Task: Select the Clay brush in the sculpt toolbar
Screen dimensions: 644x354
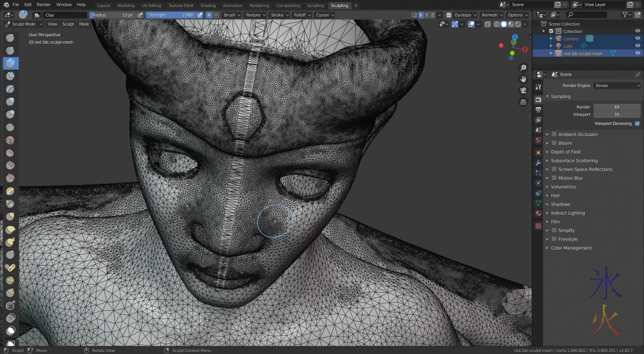Action: pyautogui.click(x=11, y=63)
